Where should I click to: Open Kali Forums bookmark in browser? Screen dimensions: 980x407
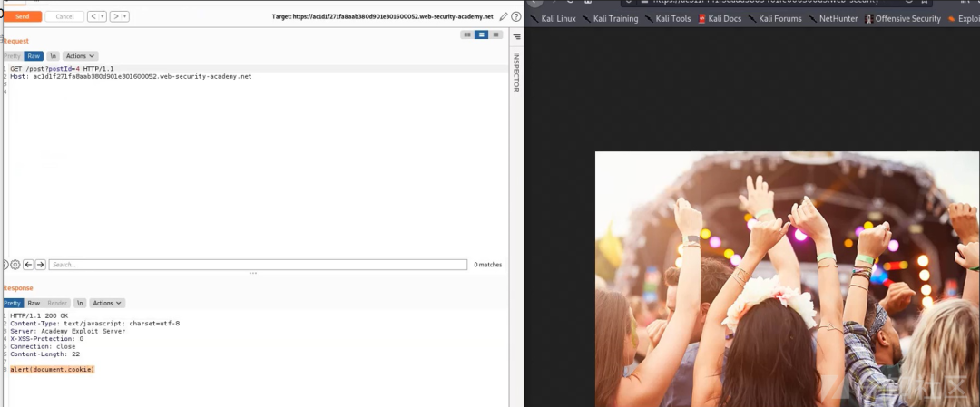pos(774,19)
